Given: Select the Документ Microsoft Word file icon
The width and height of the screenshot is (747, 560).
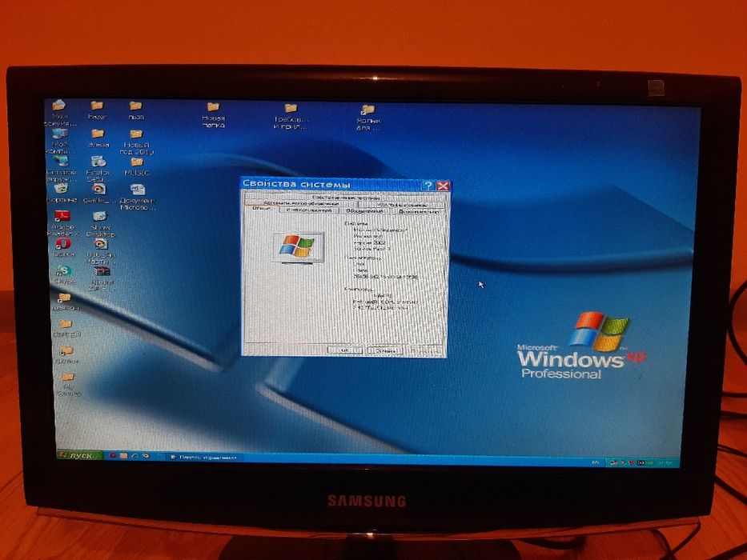Looking at the screenshot, I should (x=139, y=197).
